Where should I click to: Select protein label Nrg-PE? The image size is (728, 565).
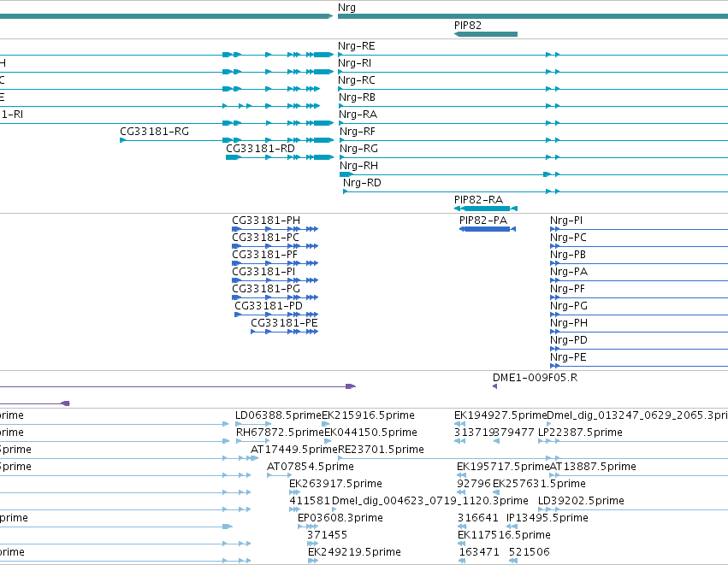[568, 357]
